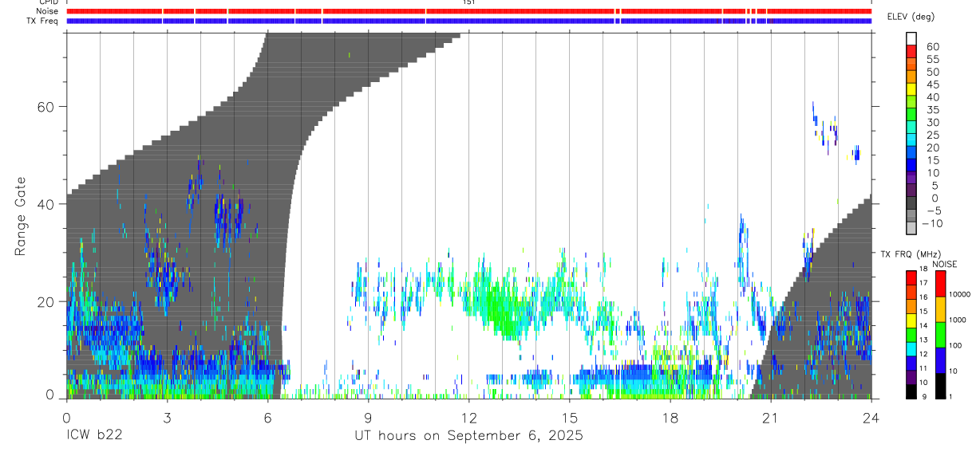Pick the green segment of NOISE color bar

940,335
